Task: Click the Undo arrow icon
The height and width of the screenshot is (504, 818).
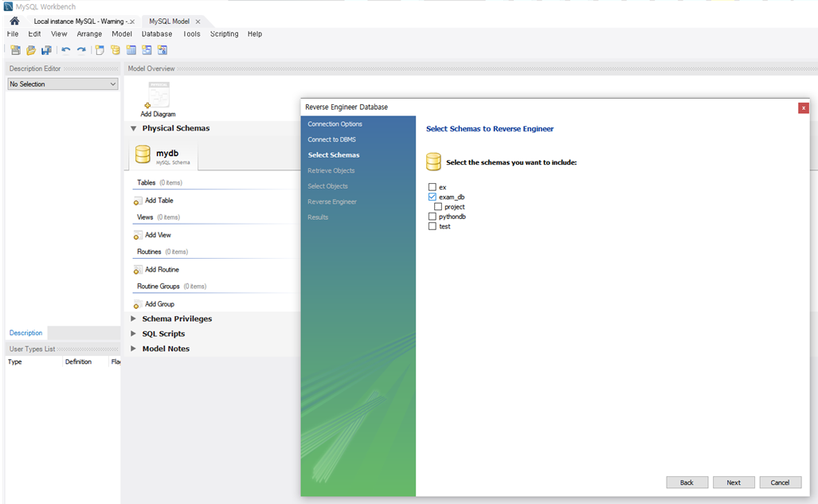Action: pos(66,50)
